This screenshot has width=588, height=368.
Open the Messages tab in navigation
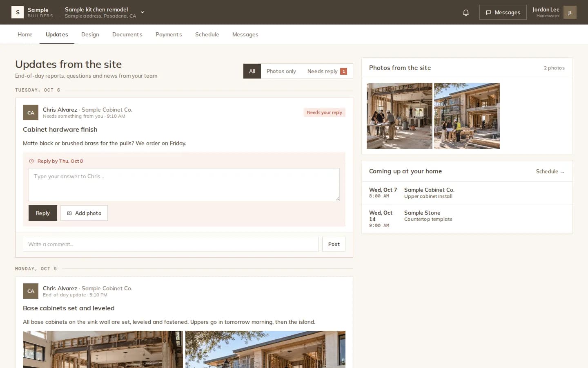pos(245,34)
